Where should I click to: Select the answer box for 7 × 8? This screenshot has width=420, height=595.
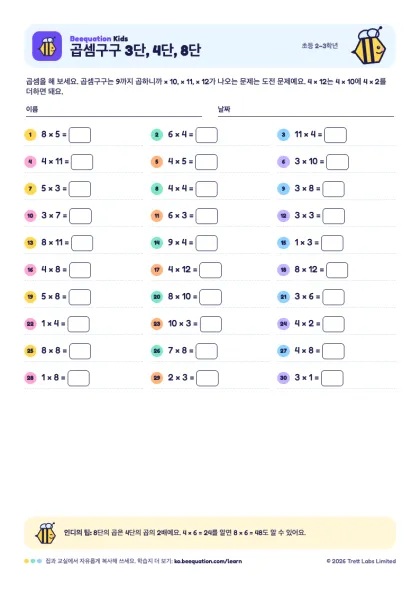click(206, 351)
